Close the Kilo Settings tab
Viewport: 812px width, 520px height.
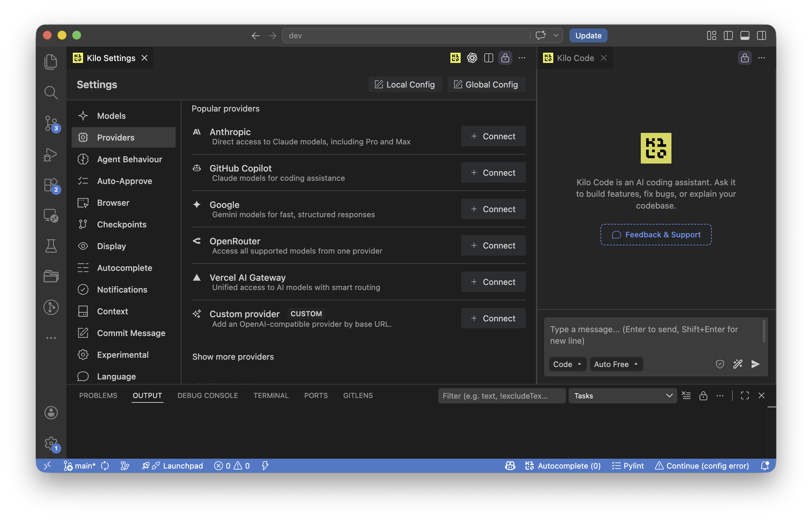pos(144,58)
